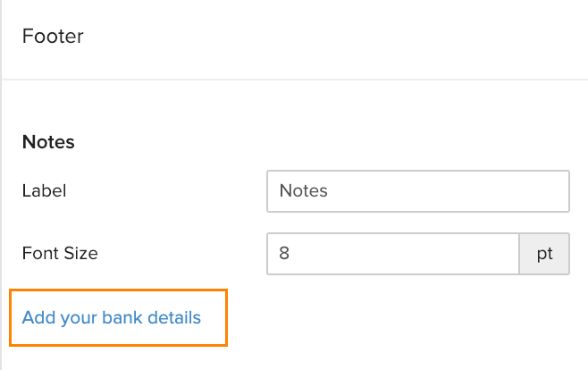This screenshot has height=370, width=588.
Task: Click the Footer title text
Action: tap(53, 37)
